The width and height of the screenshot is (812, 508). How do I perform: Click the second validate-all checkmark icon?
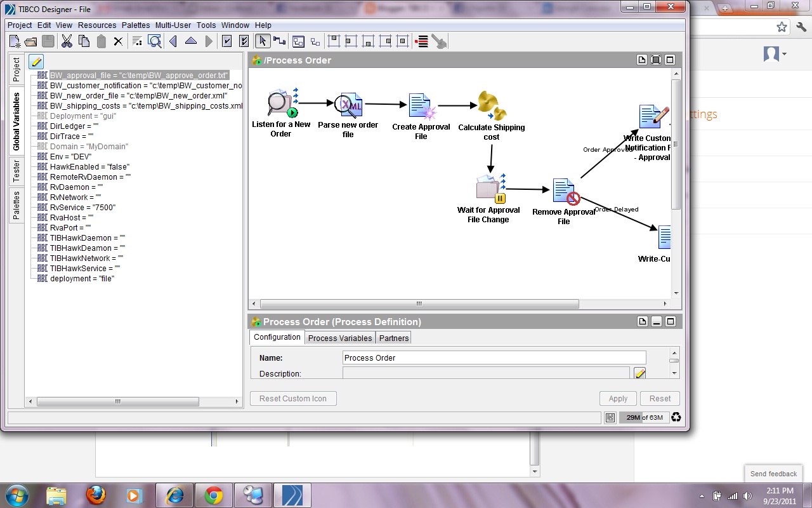pos(244,41)
